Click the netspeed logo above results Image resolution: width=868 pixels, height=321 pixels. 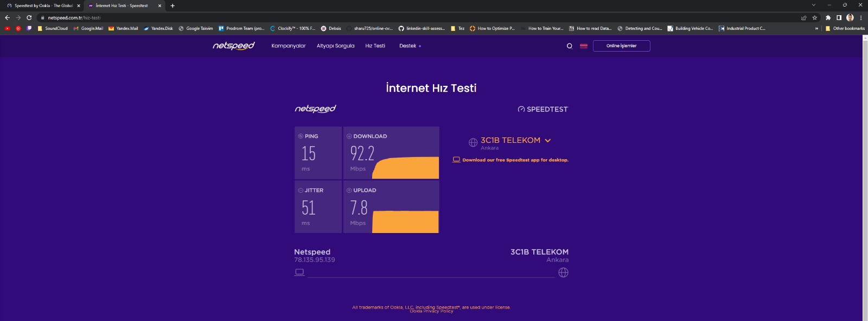click(315, 109)
